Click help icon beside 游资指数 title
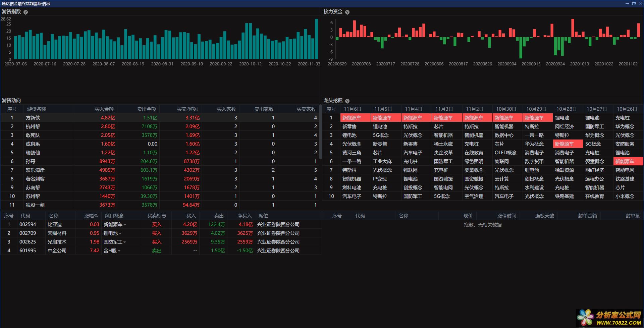 [x=25, y=12]
